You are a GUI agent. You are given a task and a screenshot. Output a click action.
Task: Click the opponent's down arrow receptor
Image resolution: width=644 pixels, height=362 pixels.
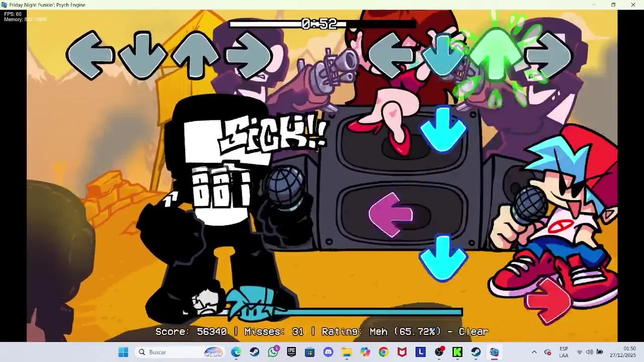click(143, 55)
